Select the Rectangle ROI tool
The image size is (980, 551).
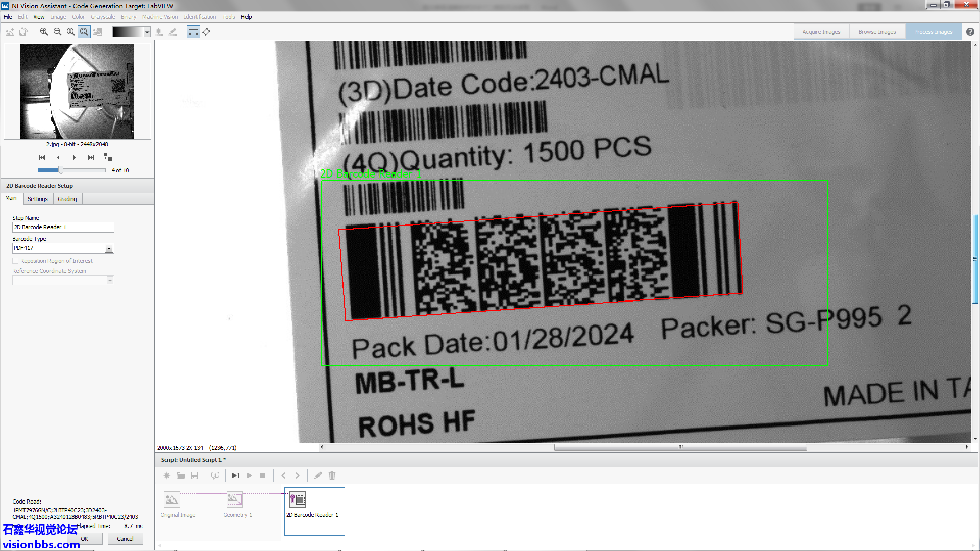(x=193, y=32)
